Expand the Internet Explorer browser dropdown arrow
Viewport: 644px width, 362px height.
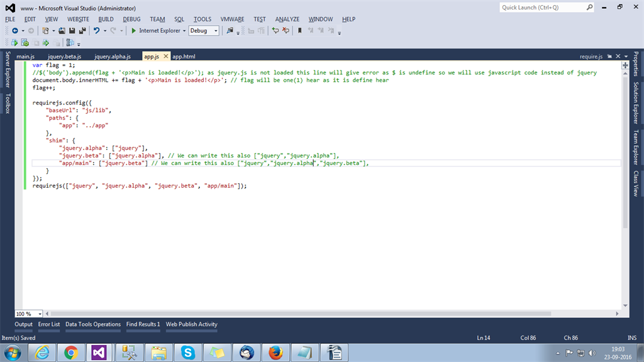click(x=184, y=31)
